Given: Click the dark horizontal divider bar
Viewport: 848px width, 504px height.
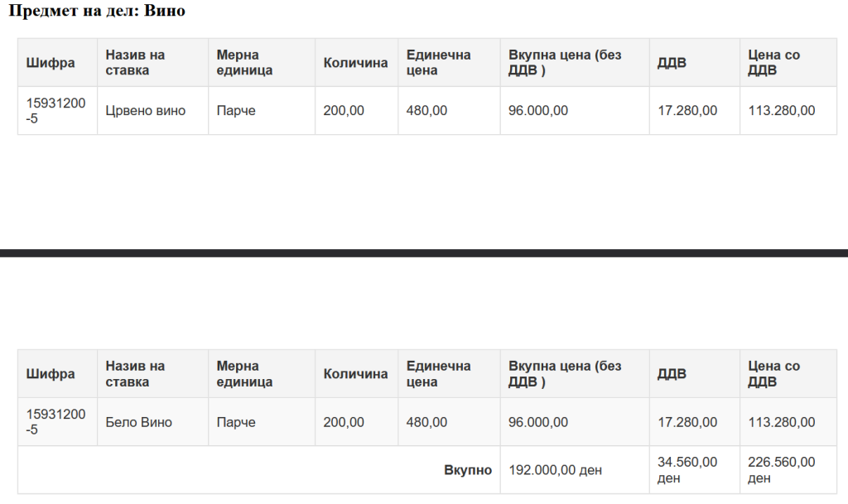Looking at the screenshot, I should click(x=424, y=253).
